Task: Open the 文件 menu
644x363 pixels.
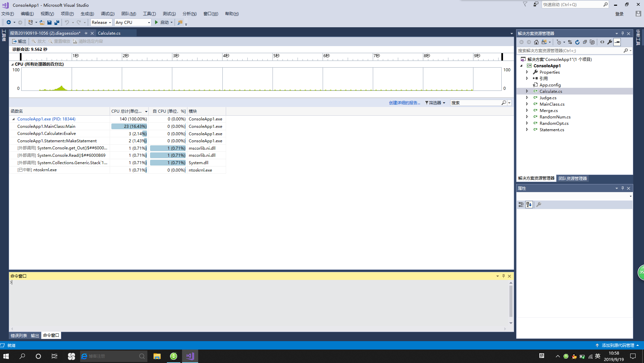Action: coord(8,14)
